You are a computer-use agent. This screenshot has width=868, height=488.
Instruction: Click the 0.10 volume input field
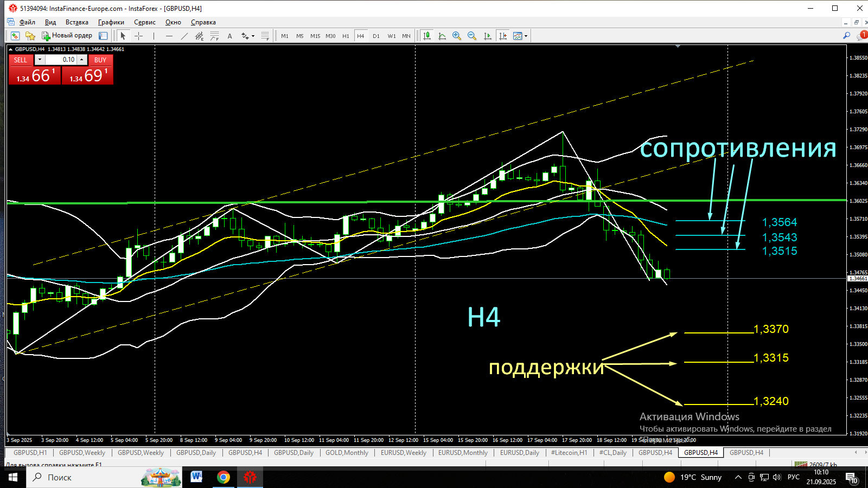tap(60, 60)
